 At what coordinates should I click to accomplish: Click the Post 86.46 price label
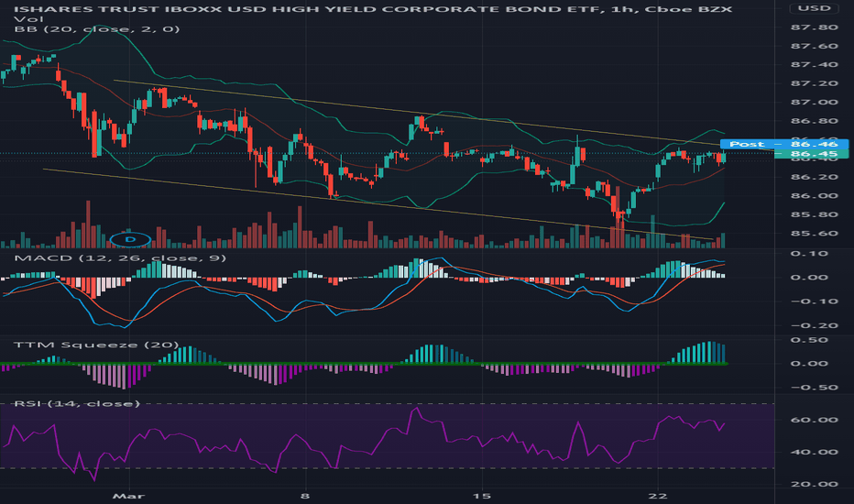click(784, 145)
